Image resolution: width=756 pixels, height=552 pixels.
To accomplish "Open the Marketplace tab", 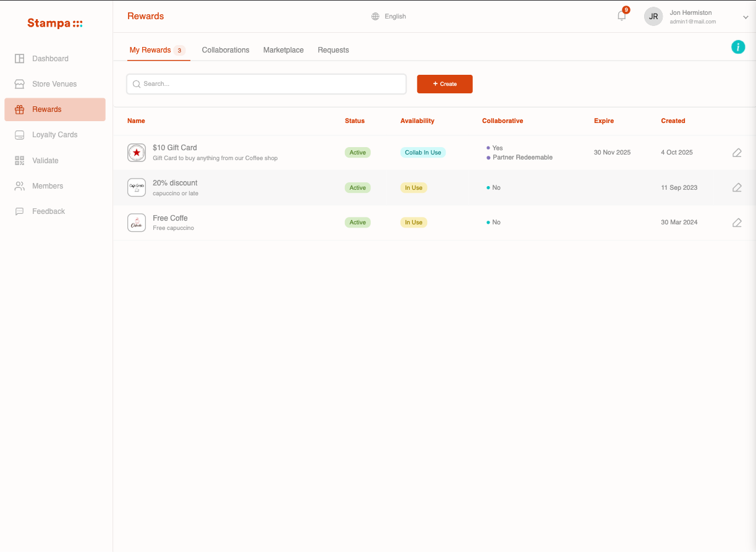I will 283,49.
